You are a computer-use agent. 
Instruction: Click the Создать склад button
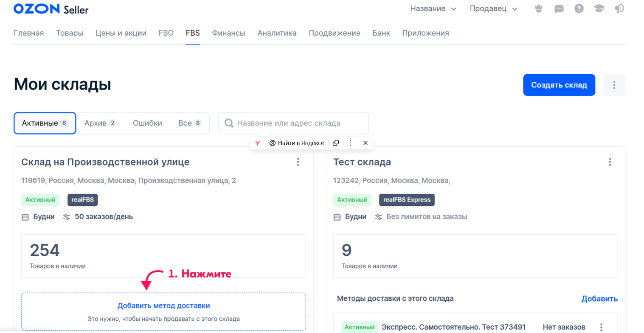click(x=559, y=85)
